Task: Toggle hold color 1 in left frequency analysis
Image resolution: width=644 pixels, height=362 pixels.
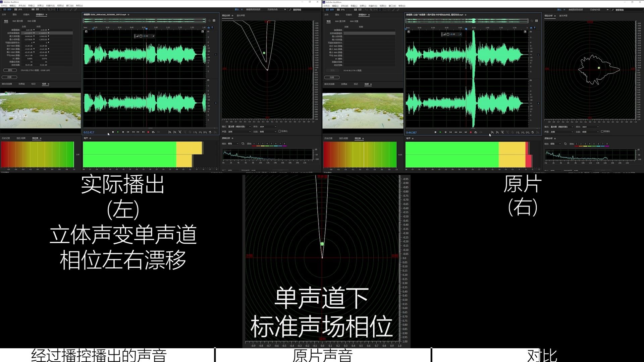Action: (254, 144)
